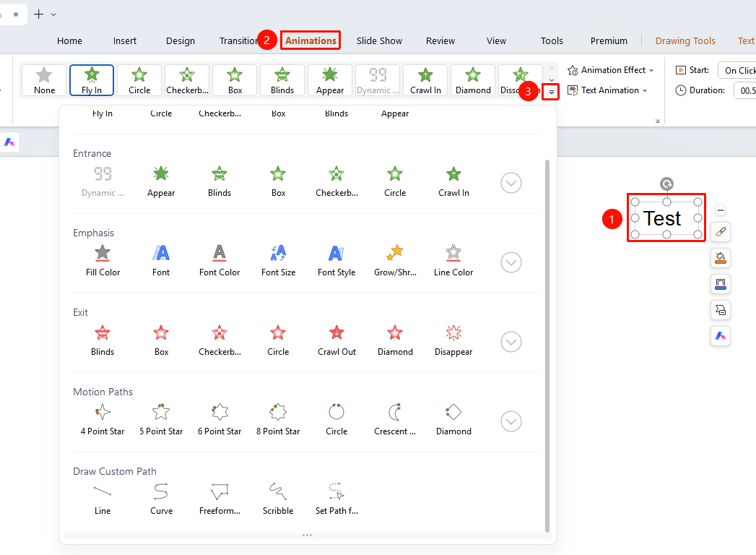Show more Motion Paths options
This screenshot has width=756, height=555.
(x=511, y=421)
